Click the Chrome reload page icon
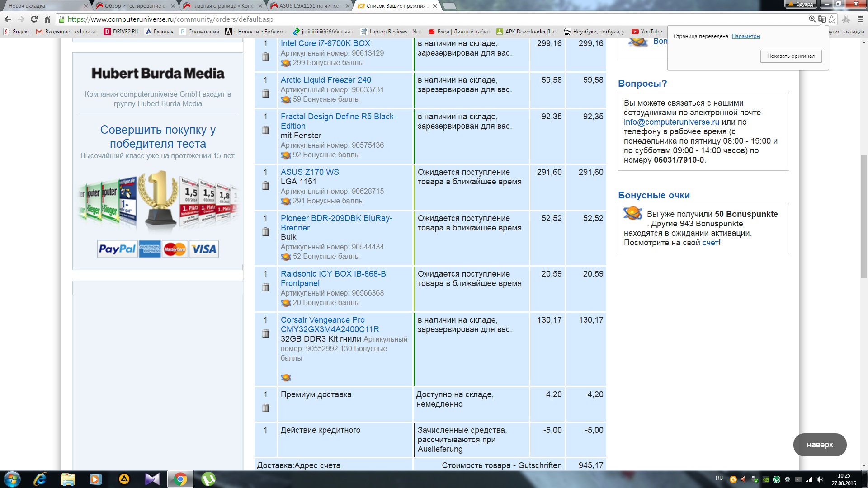868x488 pixels. pyautogui.click(x=34, y=19)
